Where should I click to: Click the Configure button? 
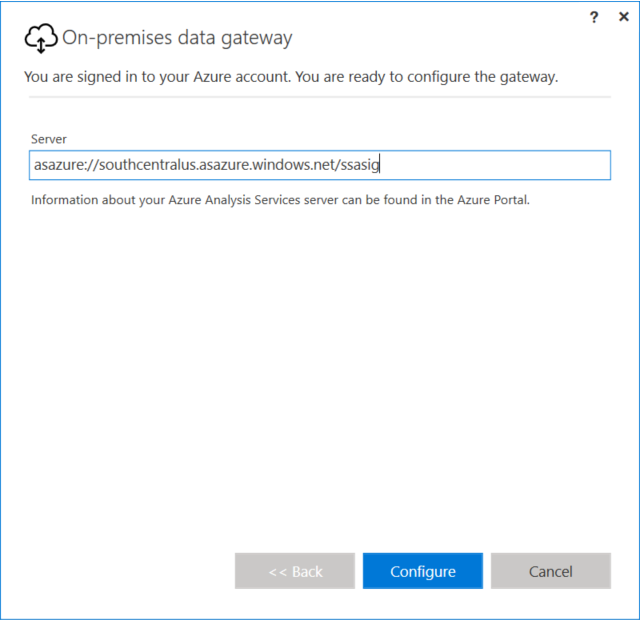tap(422, 571)
